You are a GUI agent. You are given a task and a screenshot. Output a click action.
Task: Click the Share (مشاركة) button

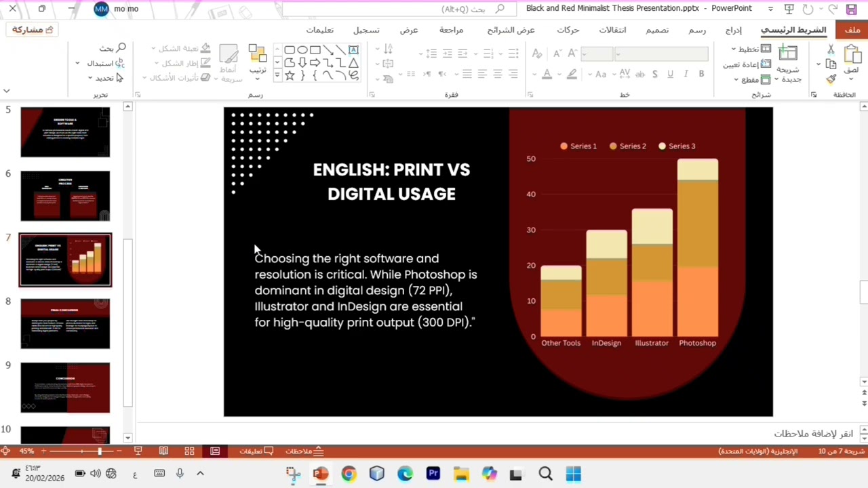pyautogui.click(x=32, y=30)
